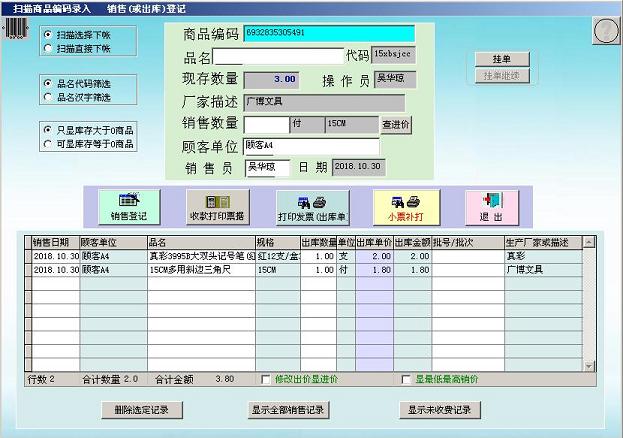This screenshot has width=623, height=438.
Task: Click the 小票补打 reprint button
Action: click(406, 207)
